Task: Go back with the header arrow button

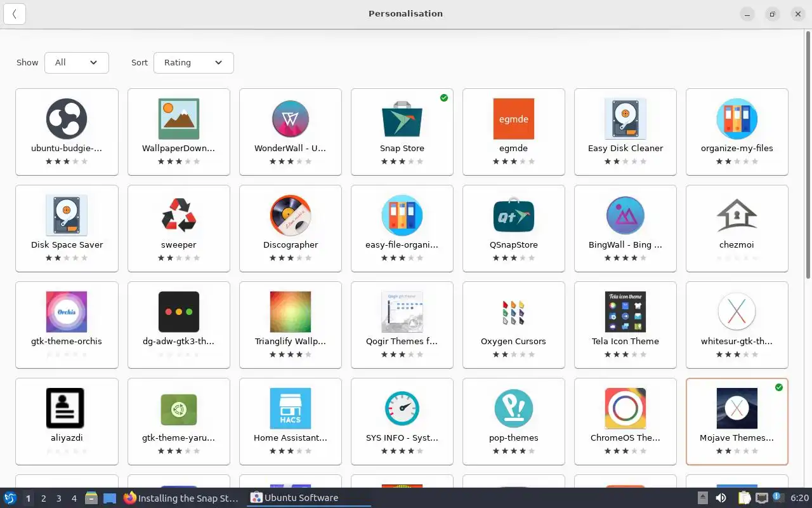Action: point(15,14)
